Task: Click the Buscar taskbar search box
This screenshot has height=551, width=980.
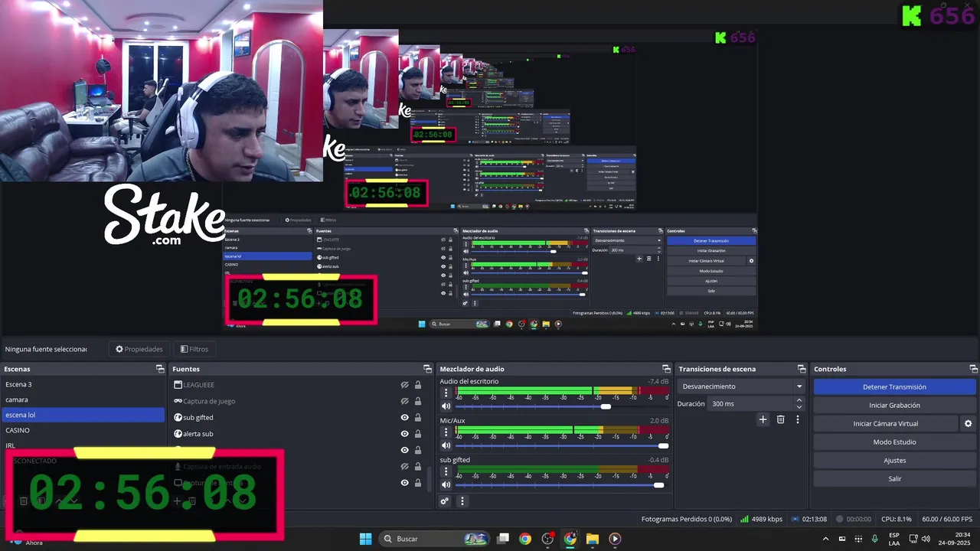Action: click(435, 539)
